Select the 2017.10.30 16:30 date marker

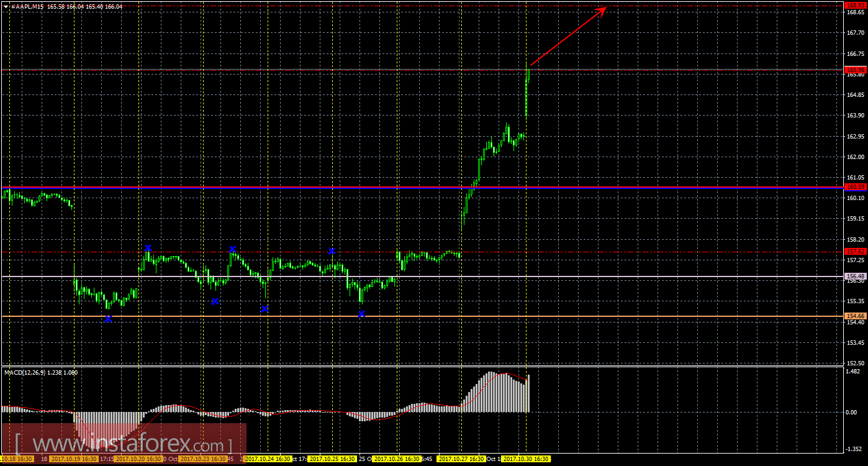click(x=527, y=459)
